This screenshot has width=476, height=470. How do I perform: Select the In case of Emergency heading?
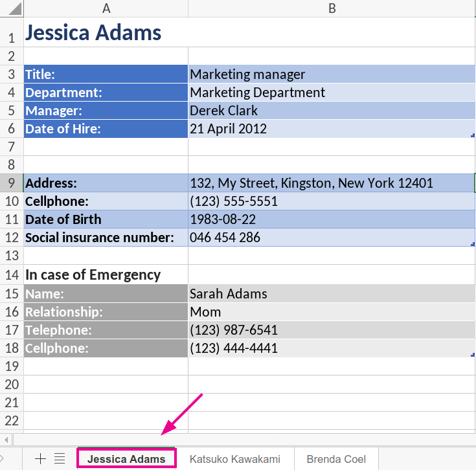tap(106, 274)
